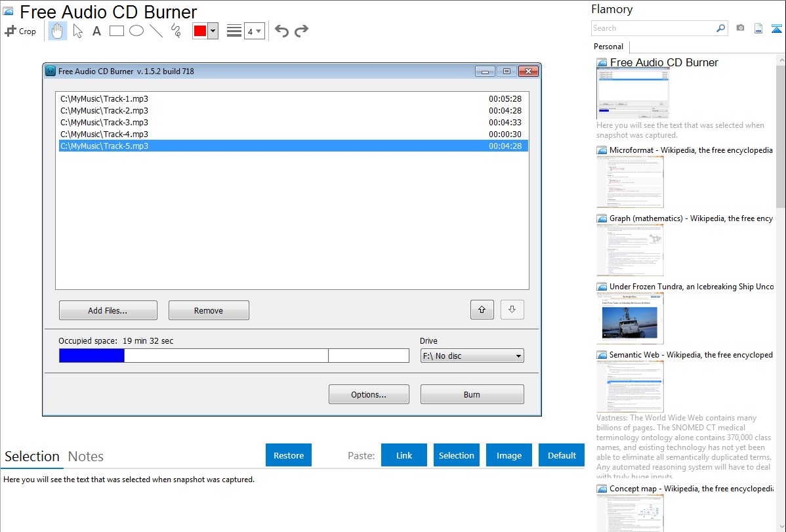Open the Personal tab
Image resolution: width=786 pixels, height=532 pixels.
tap(609, 47)
